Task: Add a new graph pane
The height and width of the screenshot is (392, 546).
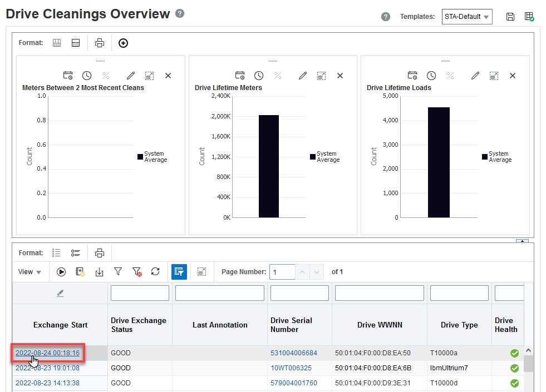Action: click(x=123, y=43)
